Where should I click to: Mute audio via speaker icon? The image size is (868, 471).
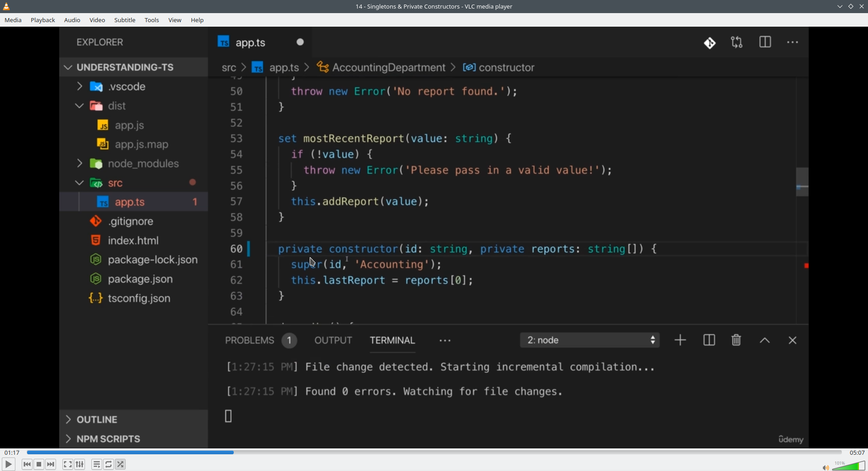click(826, 467)
